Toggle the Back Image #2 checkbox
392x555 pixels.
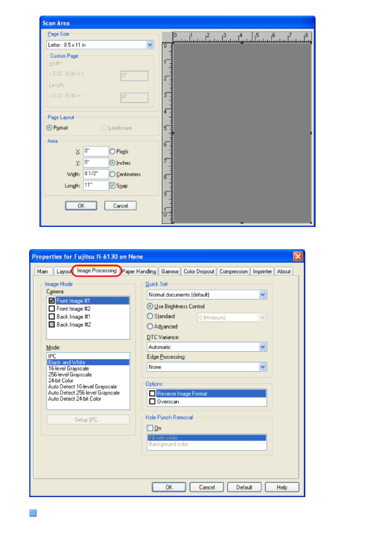click(x=52, y=324)
